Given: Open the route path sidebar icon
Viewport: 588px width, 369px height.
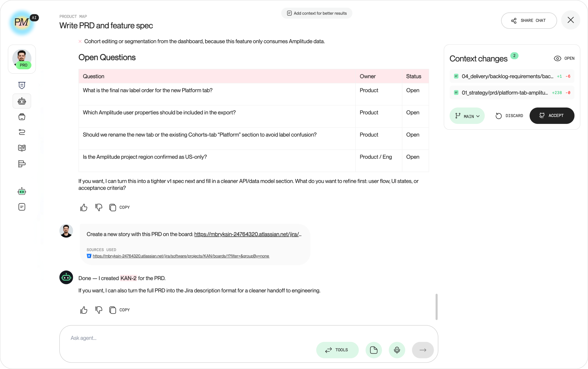Looking at the screenshot, I should [22, 132].
